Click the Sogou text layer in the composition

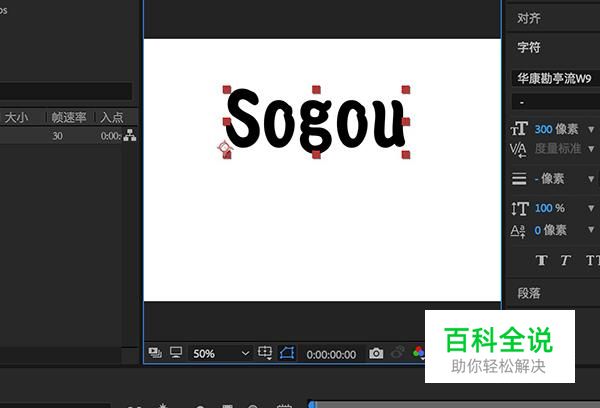tap(316, 121)
